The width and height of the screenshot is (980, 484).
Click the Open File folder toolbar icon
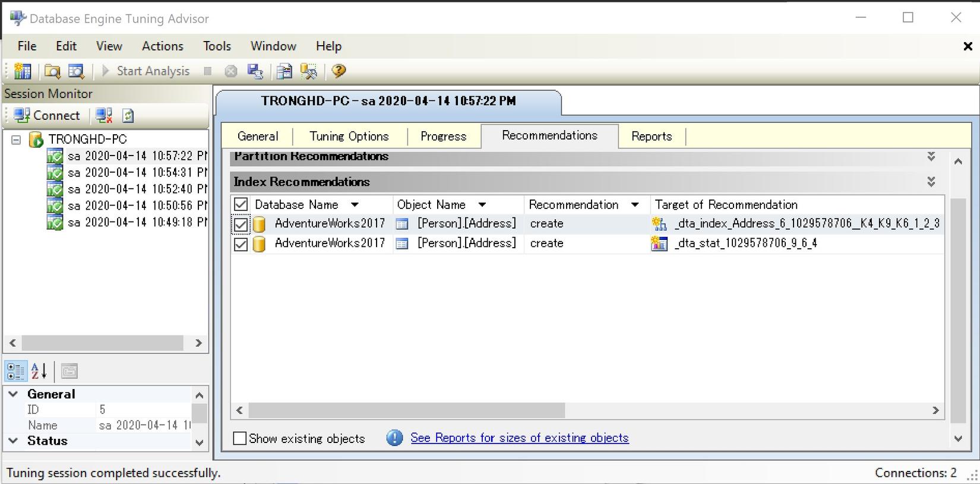(52, 71)
